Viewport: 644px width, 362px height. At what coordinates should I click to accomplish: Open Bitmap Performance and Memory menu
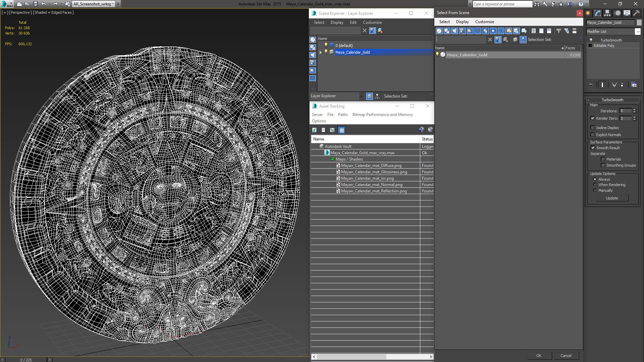[382, 115]
